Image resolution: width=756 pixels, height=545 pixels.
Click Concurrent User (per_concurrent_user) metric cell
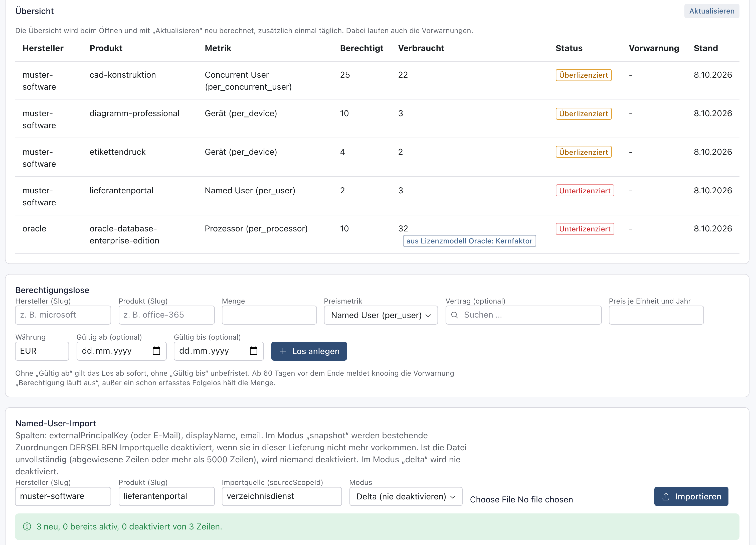pos(248,81)
